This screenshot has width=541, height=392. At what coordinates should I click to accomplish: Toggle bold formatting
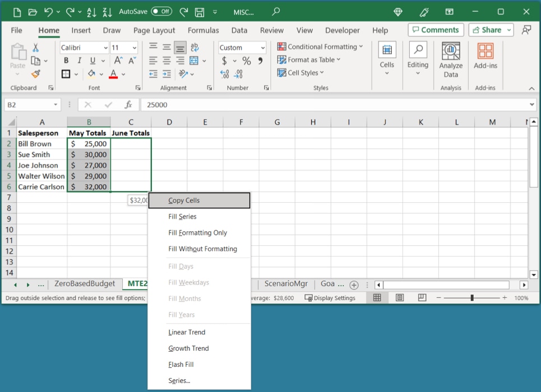(66, 60)
